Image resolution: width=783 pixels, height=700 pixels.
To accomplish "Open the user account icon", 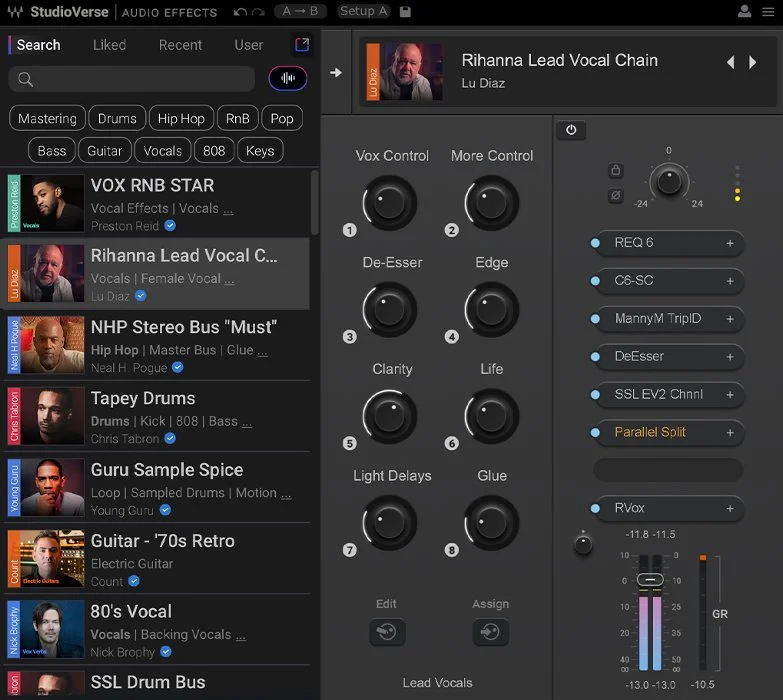I will pyautogui.click(x=744, y=11).
